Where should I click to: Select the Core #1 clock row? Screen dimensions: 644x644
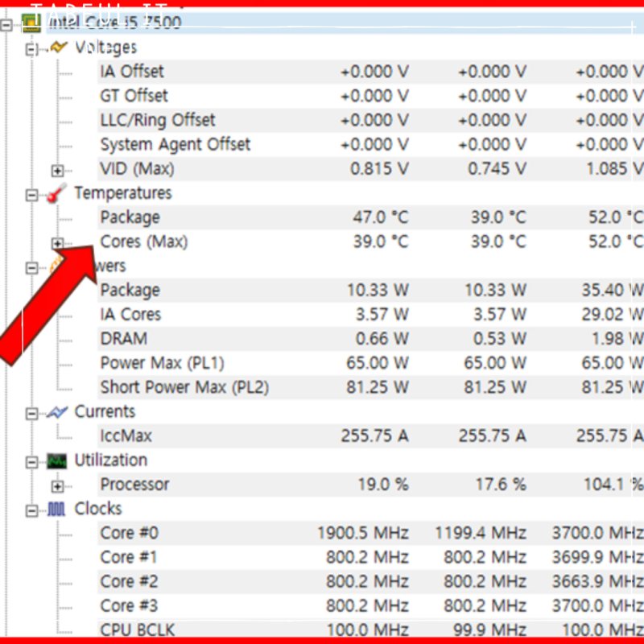(369, 557)
